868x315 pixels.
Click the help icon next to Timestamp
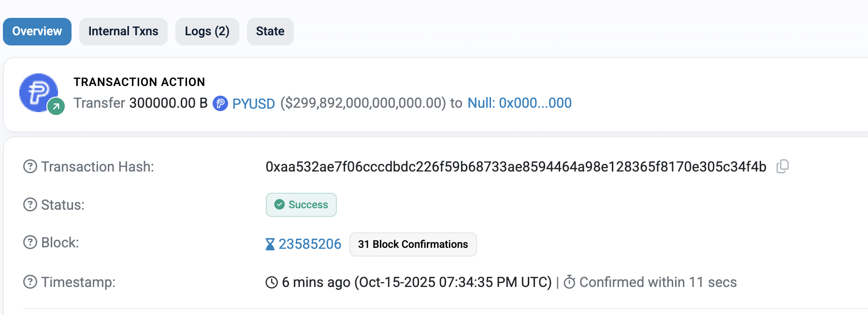tap(30, 282)
